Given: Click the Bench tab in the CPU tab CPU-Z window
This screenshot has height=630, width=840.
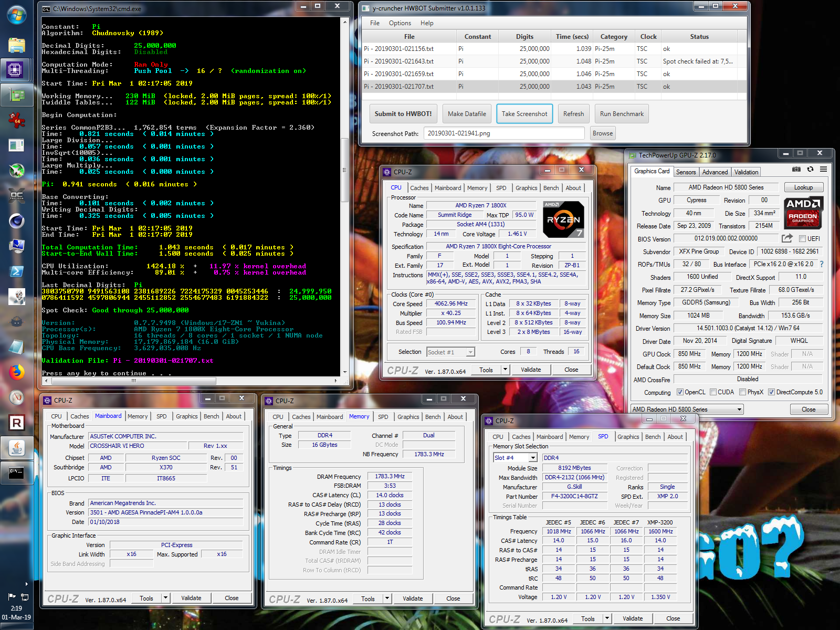Looking at the screenshot, I should pos(551,188).
